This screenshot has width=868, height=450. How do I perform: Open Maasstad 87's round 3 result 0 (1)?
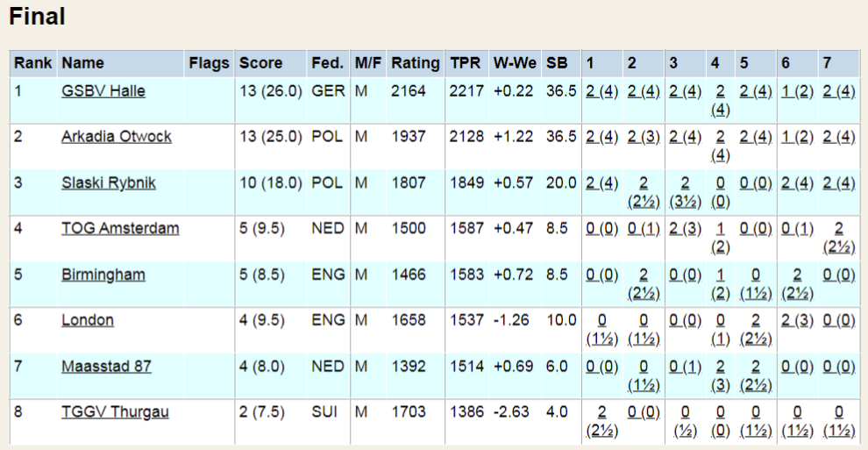[685, 367]
